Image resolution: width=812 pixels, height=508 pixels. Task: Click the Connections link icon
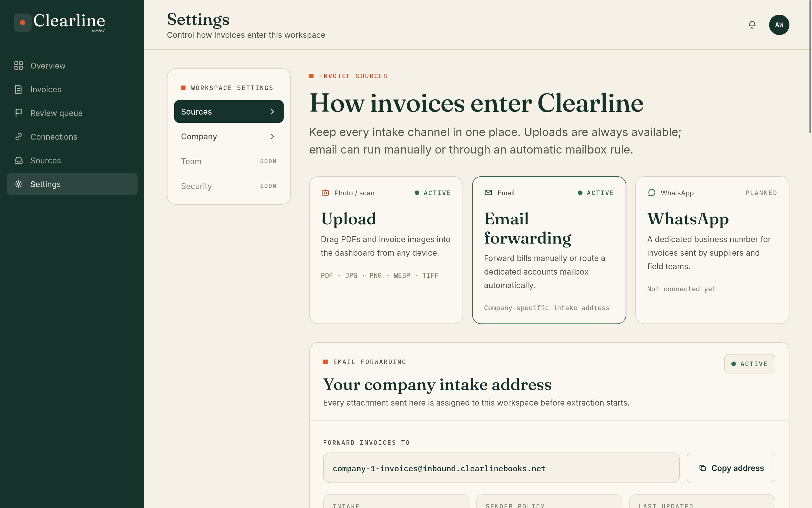[18, 137]
